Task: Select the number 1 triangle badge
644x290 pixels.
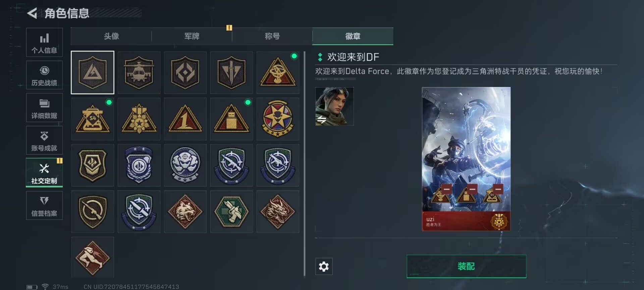Action: coord(185,119)
